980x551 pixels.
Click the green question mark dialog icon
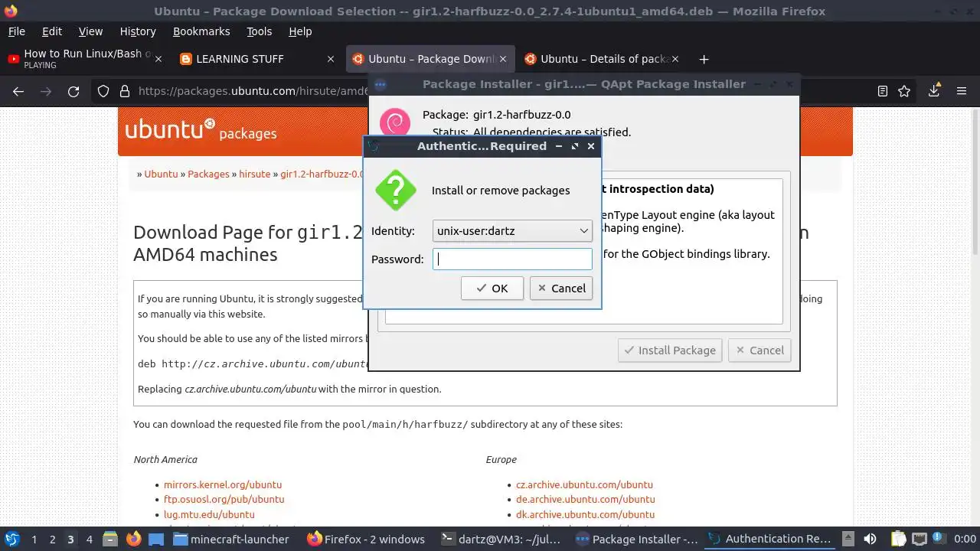(x=396, y=190)
